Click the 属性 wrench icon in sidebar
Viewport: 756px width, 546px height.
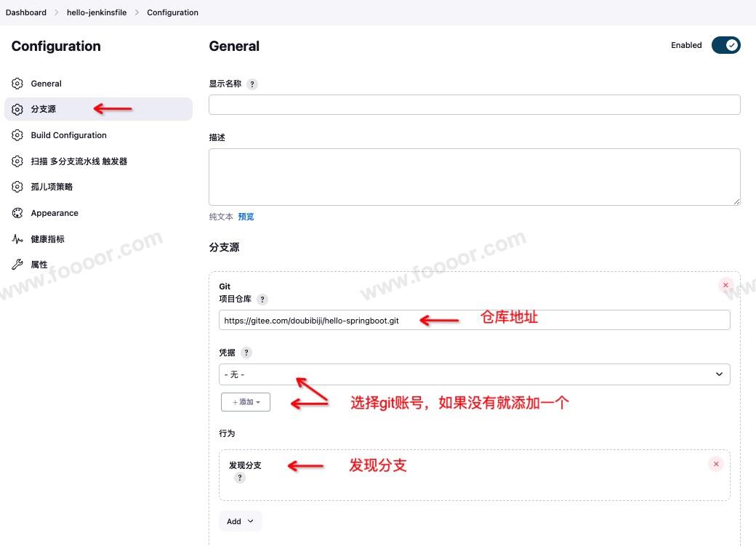click(17, 265)
